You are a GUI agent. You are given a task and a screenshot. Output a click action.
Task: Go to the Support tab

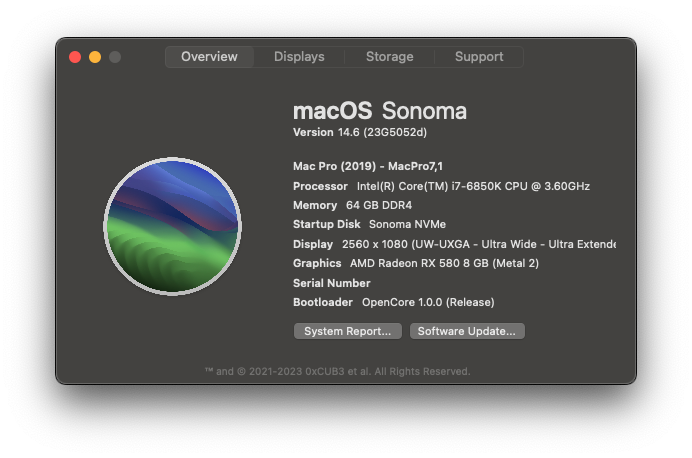[x=479, y=57]
